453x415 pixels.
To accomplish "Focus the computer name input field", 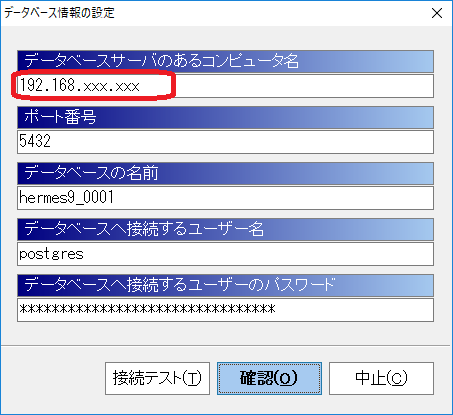I will coord(225,86).
